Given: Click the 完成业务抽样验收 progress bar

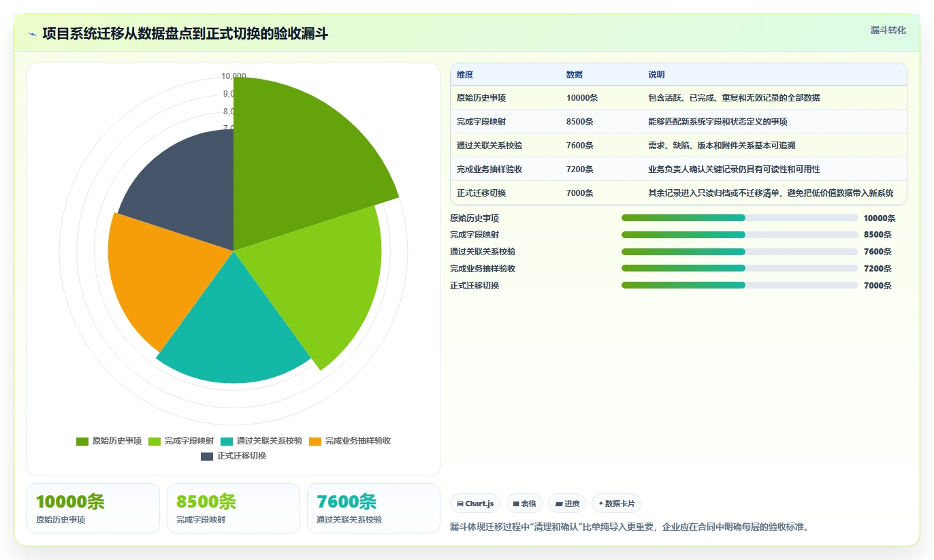Looking at the screenshot, I should coord(739,269).
